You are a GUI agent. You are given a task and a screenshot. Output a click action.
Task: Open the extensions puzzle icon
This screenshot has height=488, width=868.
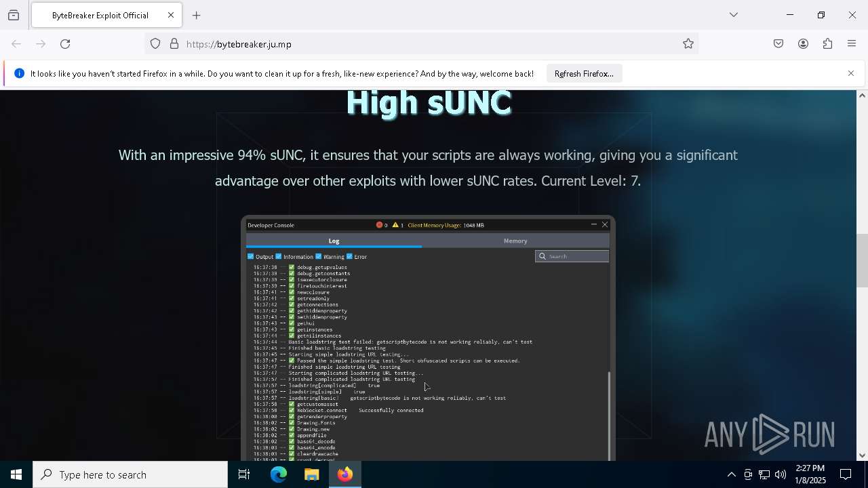[x=827, y=44]
